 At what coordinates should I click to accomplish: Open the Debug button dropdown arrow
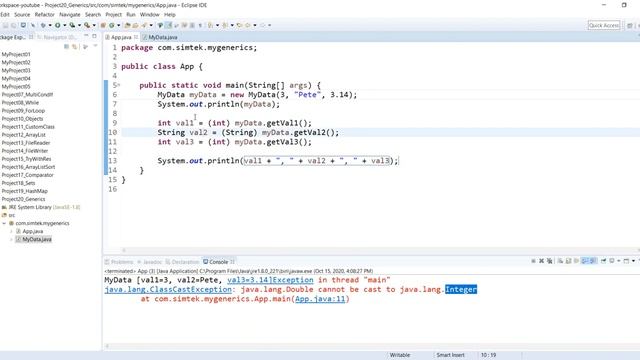(50, 25)
